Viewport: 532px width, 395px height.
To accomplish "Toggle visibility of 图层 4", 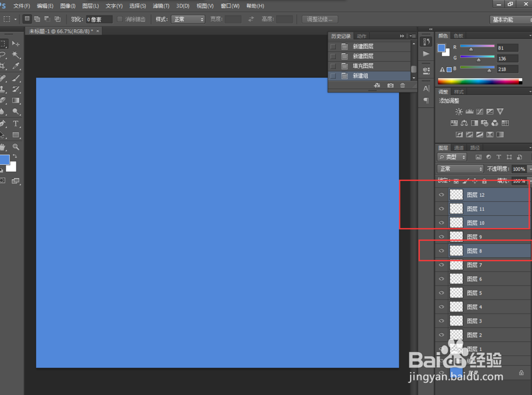I will click(442, 307).
